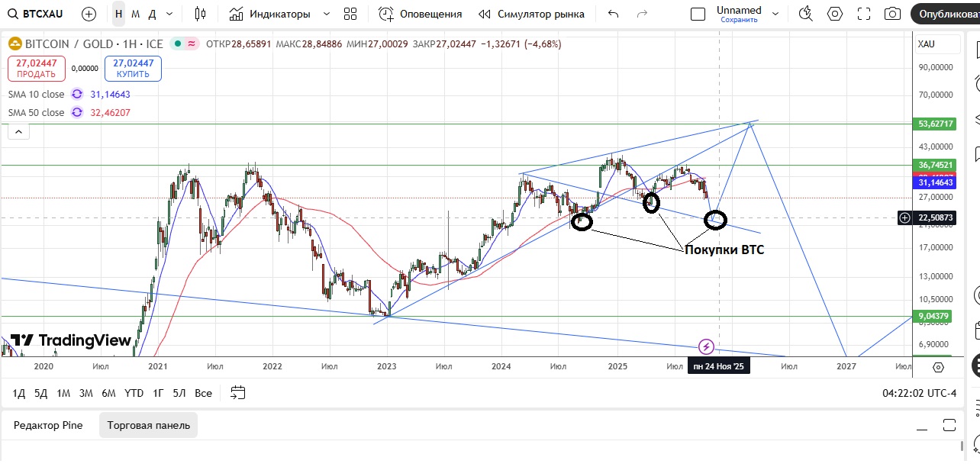The image size is (980, 467).
Task: Enter fullscreen mode
Action: (x=863, y=14)
